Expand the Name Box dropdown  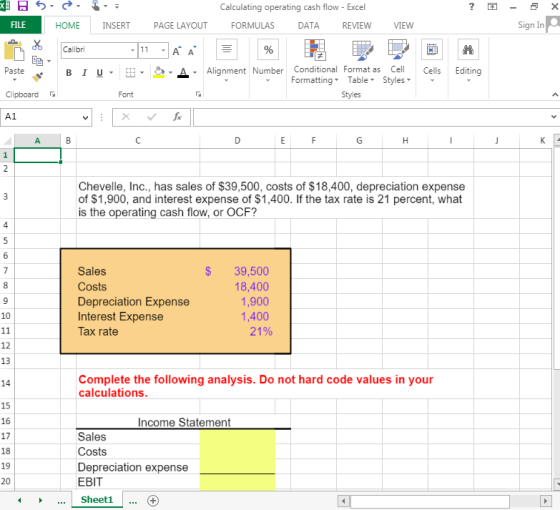pyautogui.click(x=85, y=118)
